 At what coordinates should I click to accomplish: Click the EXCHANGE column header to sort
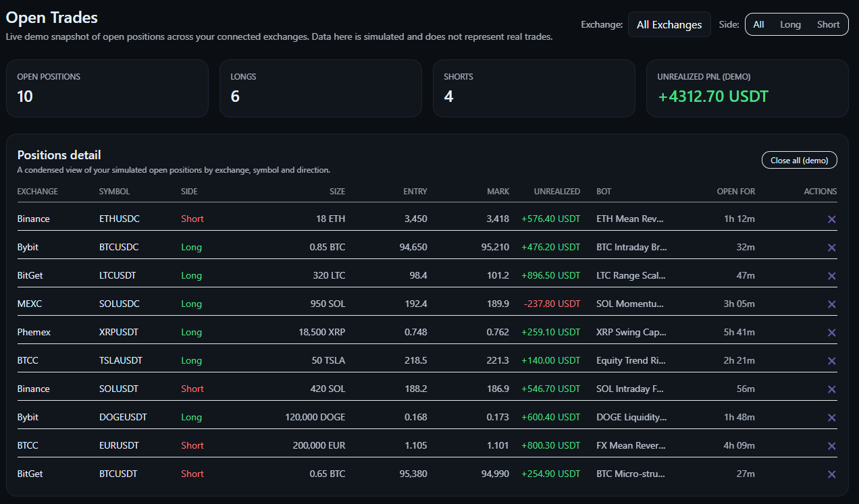(37, 191)
